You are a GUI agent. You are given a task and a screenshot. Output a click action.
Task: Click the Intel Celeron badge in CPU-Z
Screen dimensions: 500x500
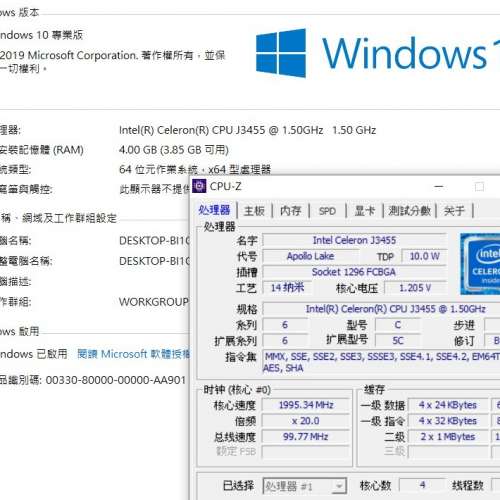click(x=480, y=264)
